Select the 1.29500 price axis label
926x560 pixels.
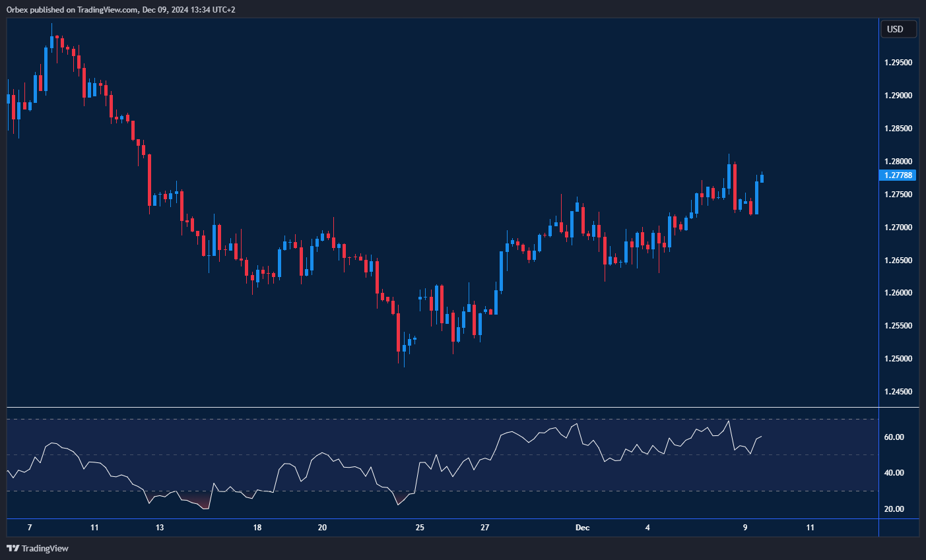(898, 63)
